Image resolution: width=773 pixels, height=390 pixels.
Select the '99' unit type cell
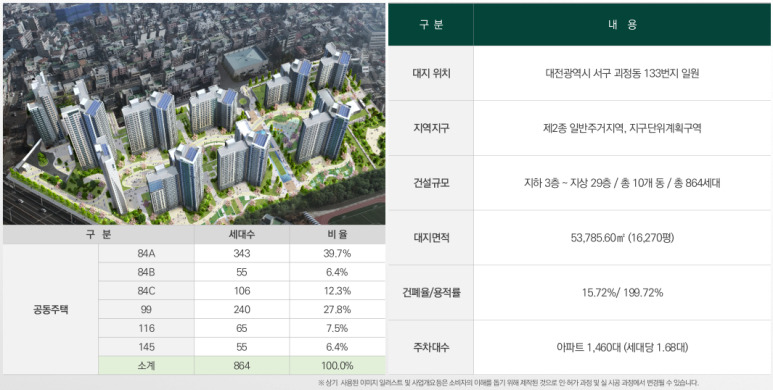pyautogui.click(x=146, y=310)
